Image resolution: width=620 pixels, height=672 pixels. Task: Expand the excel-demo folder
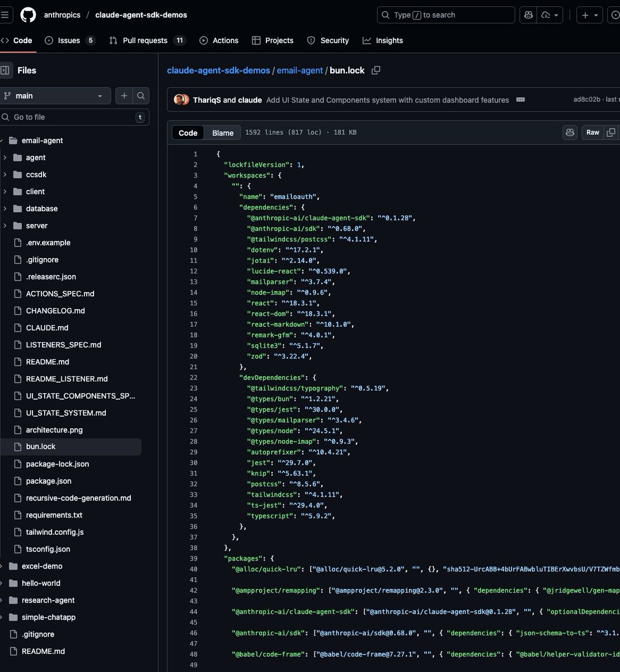pos(2,566)
